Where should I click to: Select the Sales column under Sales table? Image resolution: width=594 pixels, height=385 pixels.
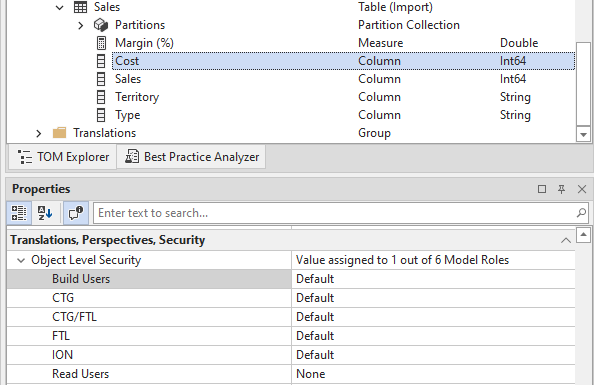coord(128,79)
